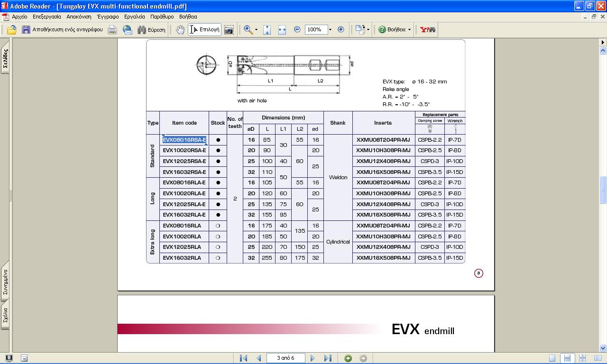Click the page number field '3 από 6'
The height and width of the screenshot is (364, 607).
286,358
